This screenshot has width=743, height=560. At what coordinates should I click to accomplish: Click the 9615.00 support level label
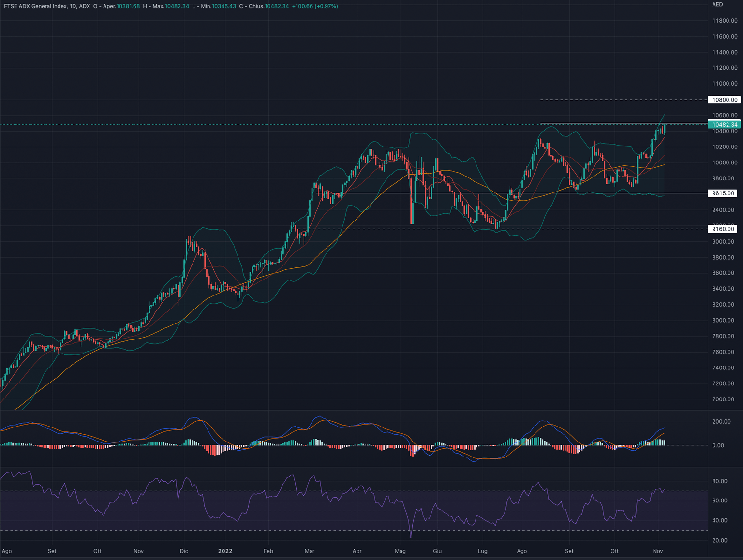pos(723,193)
